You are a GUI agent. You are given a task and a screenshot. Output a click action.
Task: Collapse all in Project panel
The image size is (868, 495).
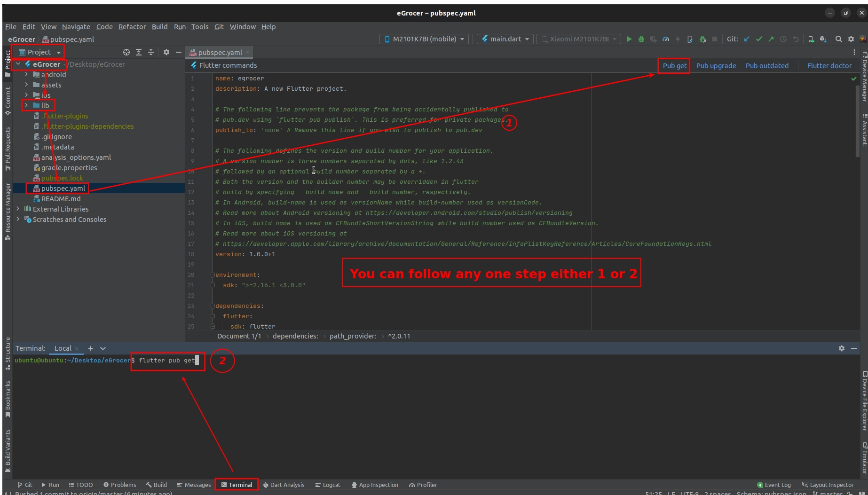coord(151,52)
